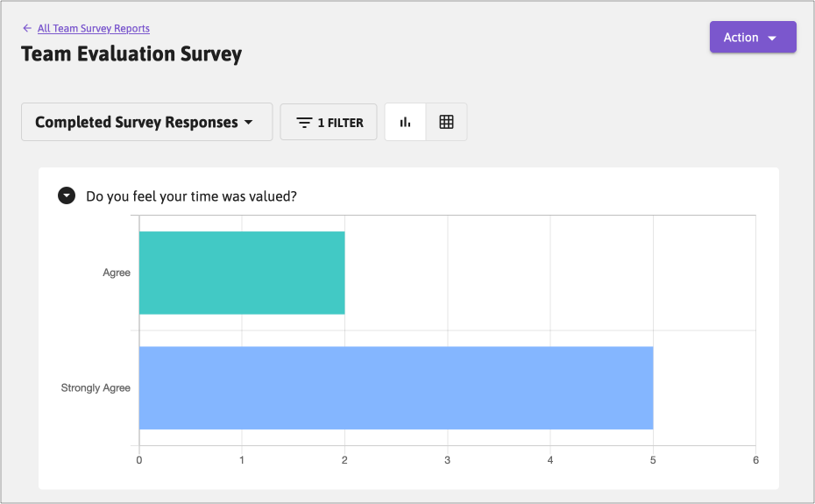
Task: Click the 6 tick on x-axis
Action: pos(755,460)
